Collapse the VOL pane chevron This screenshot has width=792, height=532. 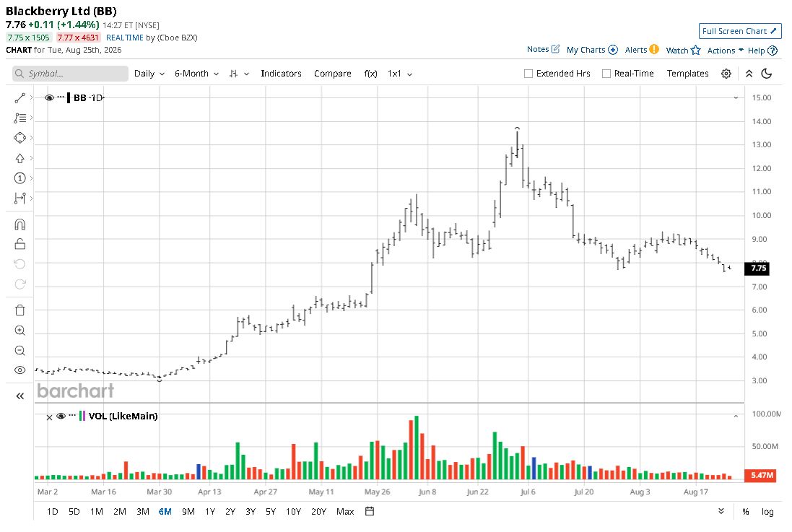click(736, 417)
